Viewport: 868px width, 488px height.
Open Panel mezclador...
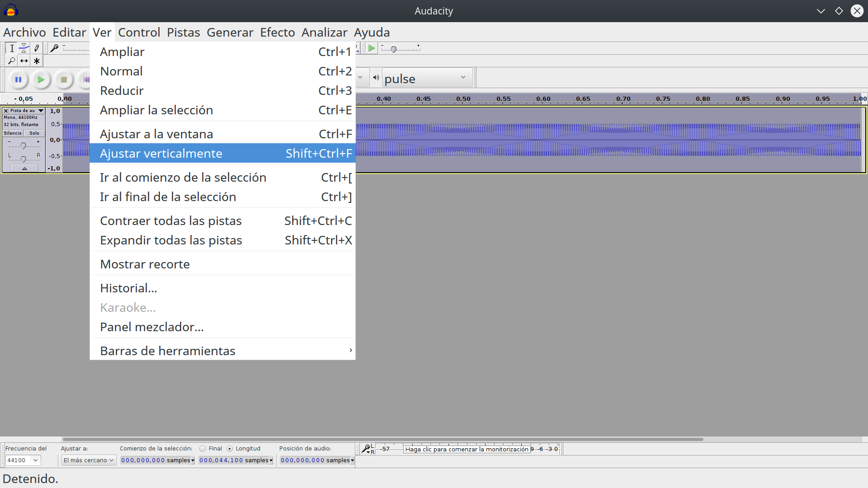pyautogui.click(x=222, y=327)
